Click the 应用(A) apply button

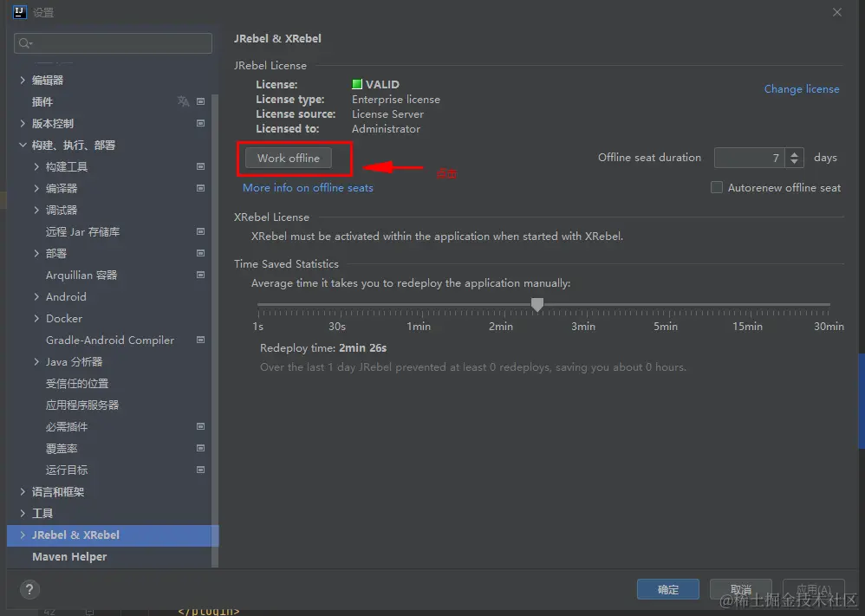tap(814, 589)
